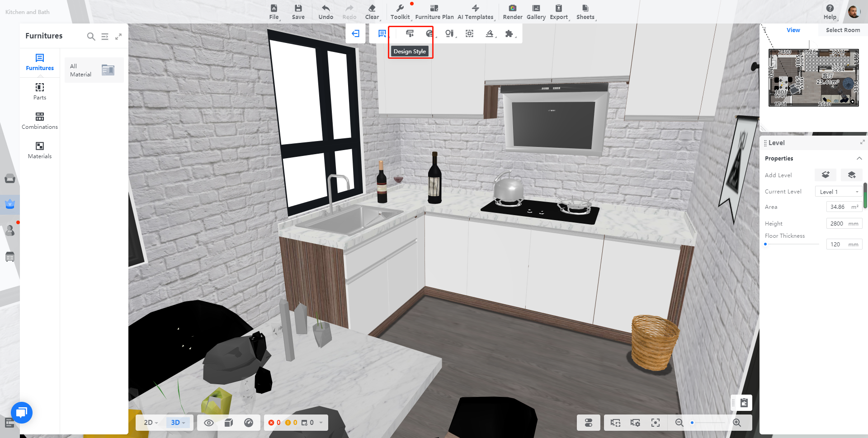Click the All Material category button
The image size is (868, 438).
[x=94, y=70]
